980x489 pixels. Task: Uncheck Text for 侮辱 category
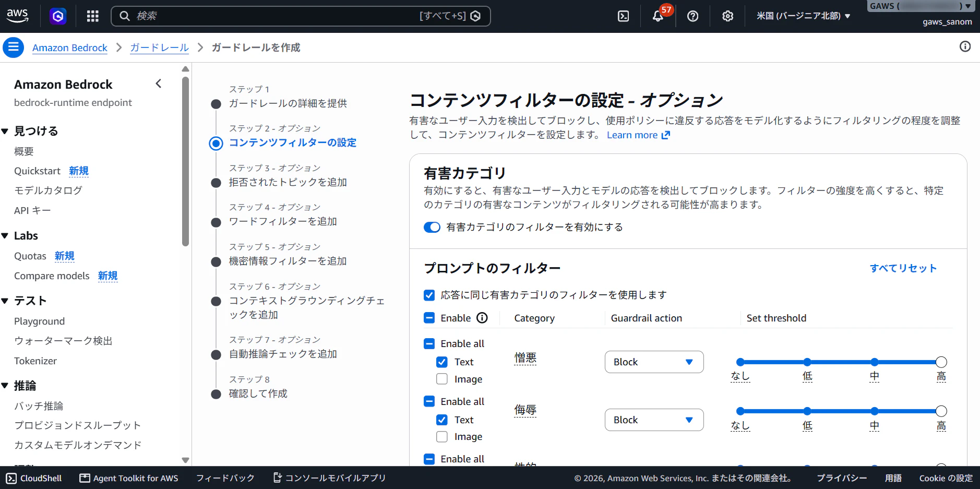(x=441, y=420)
